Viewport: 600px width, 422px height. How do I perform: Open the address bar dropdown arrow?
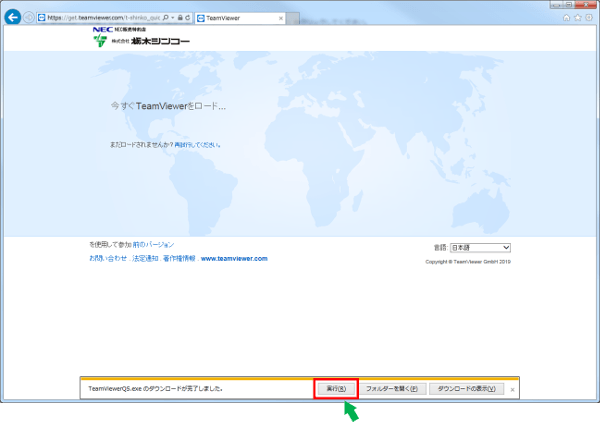click(173, 18)
